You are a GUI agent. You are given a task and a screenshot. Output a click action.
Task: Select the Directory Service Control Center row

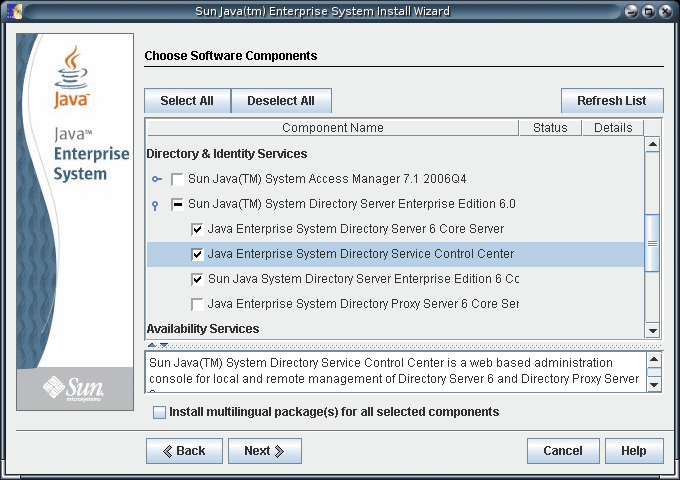(x=395, y=254)
